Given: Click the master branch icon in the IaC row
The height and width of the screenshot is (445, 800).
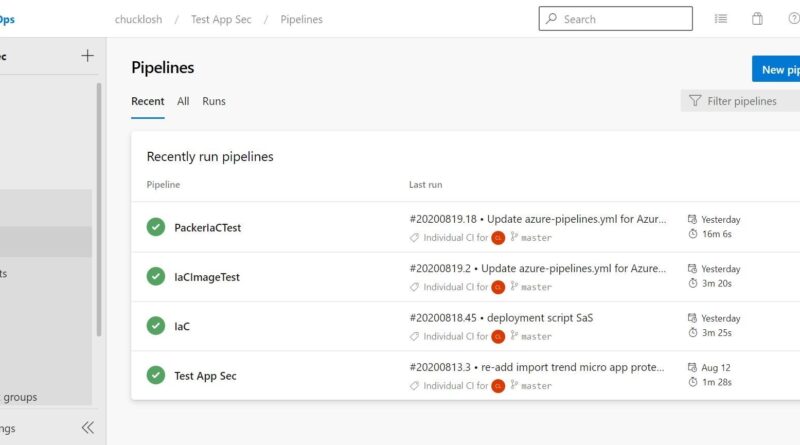Looking at the screenshot, I should (514, 336).
